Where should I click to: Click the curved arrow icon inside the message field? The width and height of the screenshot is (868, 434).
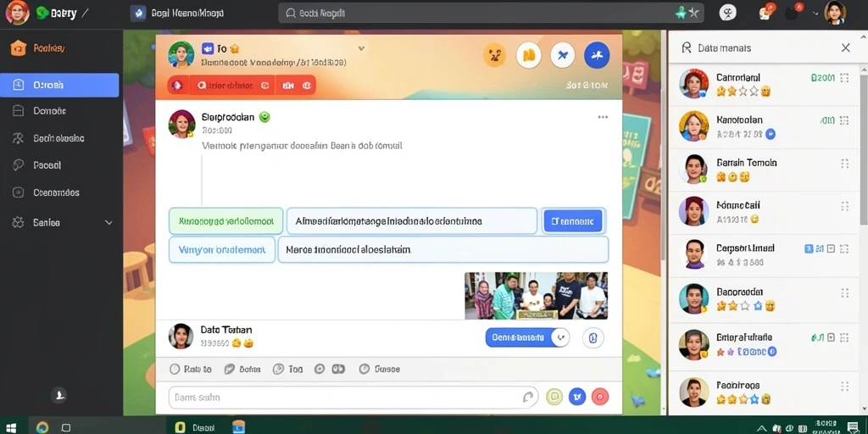coord(528,397)
